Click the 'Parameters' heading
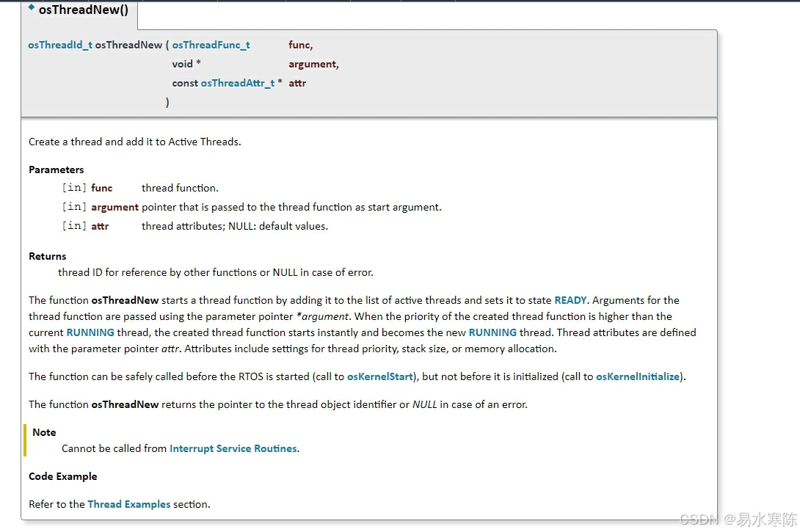Viewport: 800px width, 532px height. (56, 170)
